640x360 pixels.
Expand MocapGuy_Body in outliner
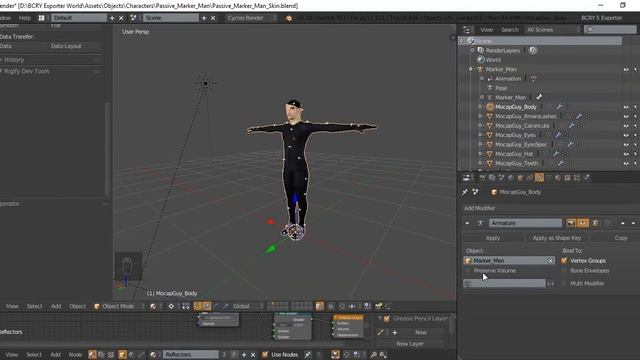(x=481, y=107)
